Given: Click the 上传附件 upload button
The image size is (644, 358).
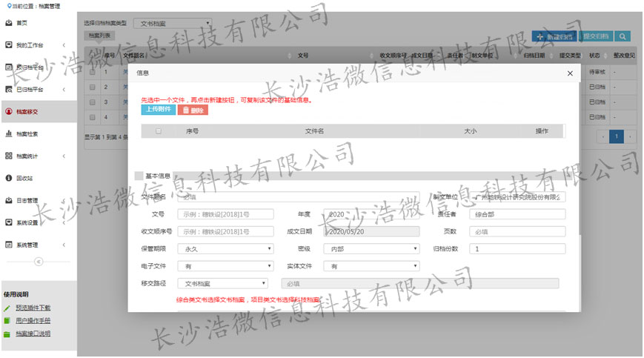Looking at the screenshot, I should click(x=158, y=110).
